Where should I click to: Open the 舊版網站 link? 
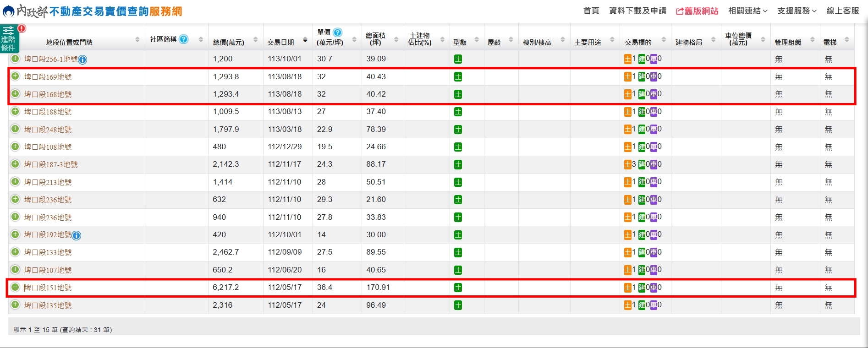pyautogui.click(x=697, y=11)
